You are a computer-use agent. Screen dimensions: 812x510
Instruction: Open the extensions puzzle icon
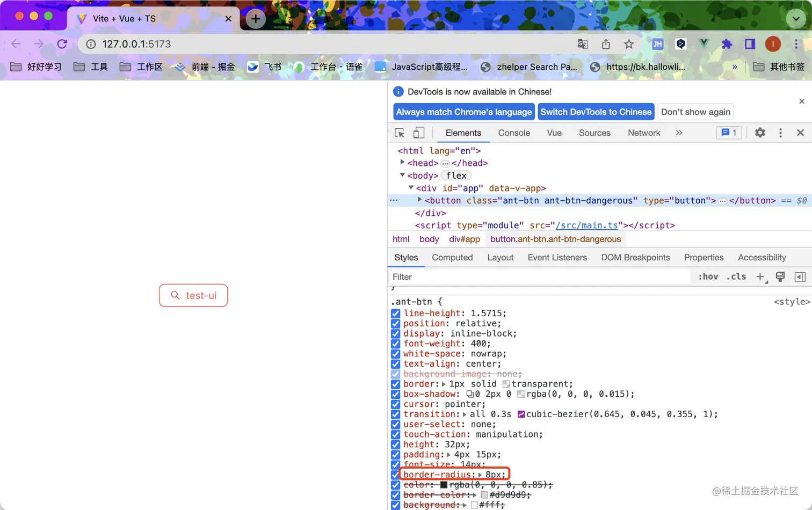click(x=727, y=44)
